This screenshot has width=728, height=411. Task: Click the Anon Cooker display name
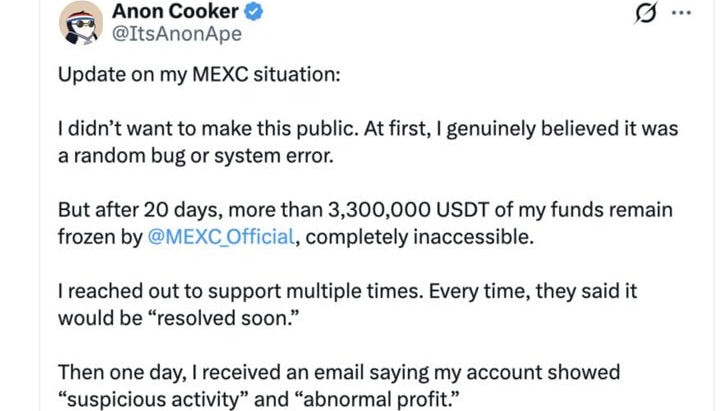click(175, 11)
